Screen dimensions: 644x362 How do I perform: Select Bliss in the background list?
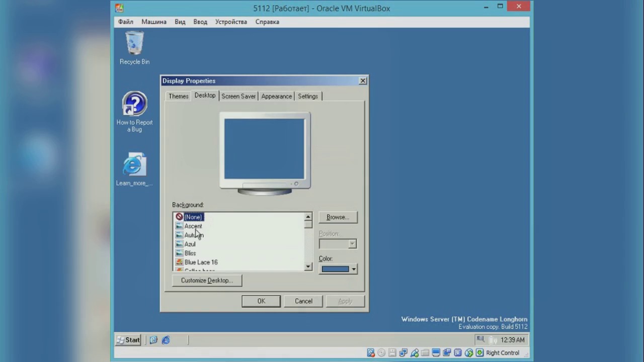pos(190,253)
